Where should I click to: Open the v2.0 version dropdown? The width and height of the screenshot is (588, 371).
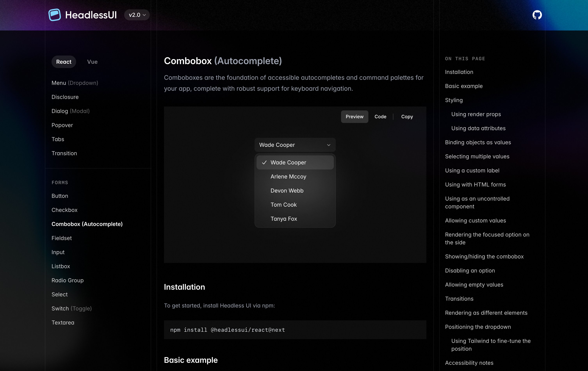[137, 15]
